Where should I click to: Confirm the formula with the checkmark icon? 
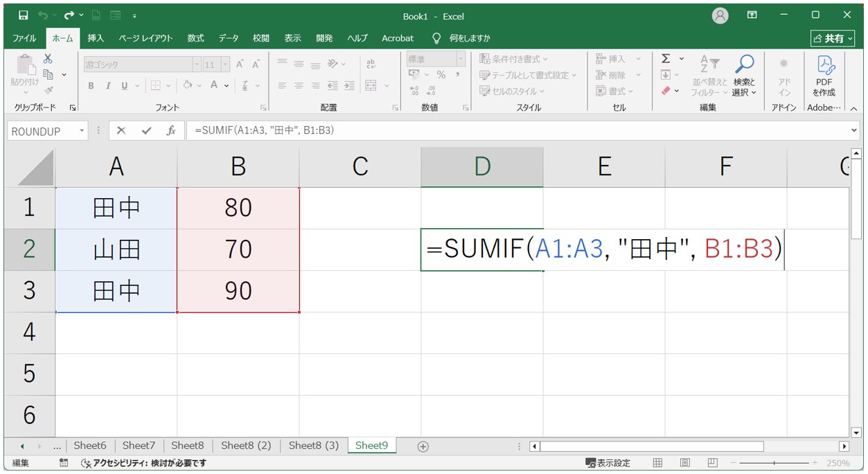[146, 131]
